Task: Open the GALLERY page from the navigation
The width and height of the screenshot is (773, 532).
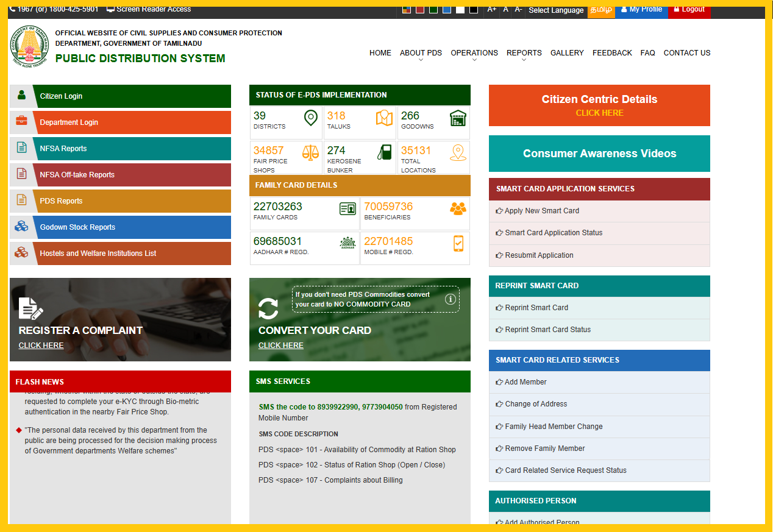Action: click(x=566, y=53)
